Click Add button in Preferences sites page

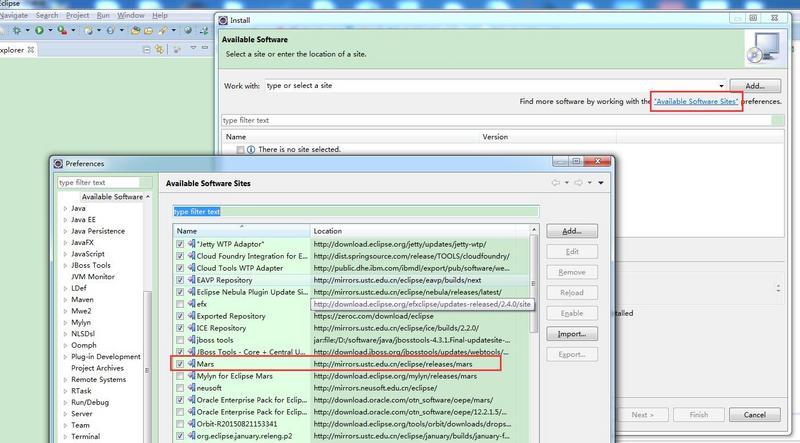(x=572, y=231)
